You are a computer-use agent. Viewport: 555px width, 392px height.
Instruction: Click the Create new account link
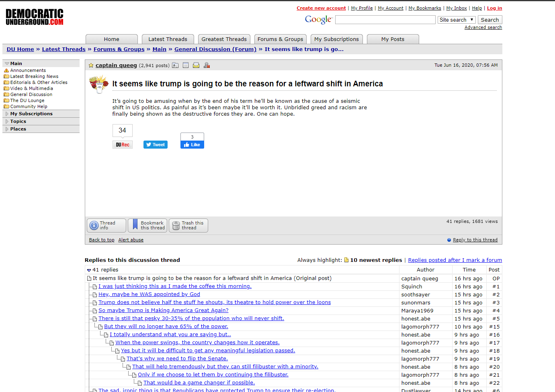click(x=321, y=8)
